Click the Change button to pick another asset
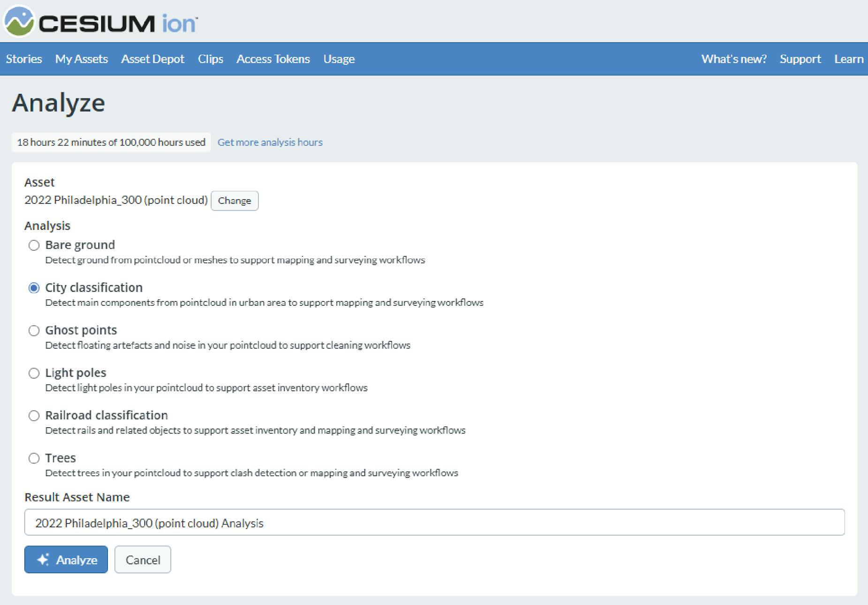Viewport: 868px width, 605px height. pyautogui.click(x=235, y=201)
